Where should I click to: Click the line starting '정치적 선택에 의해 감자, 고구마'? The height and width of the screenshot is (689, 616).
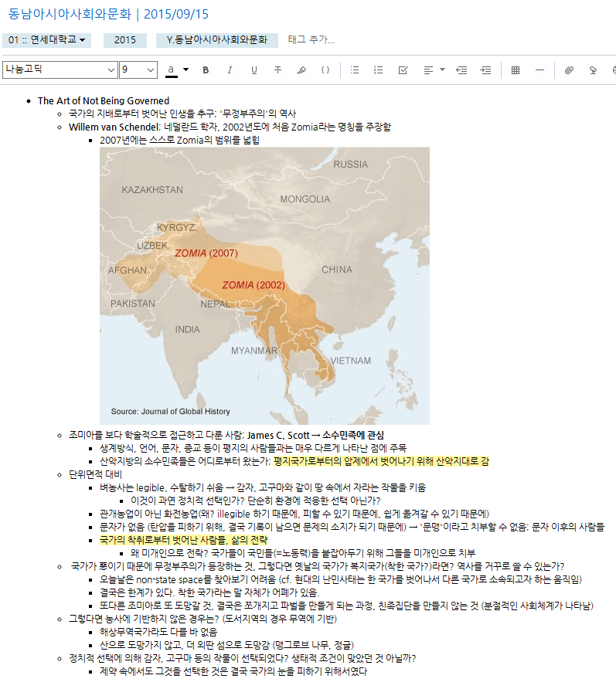tap(242, 658)
